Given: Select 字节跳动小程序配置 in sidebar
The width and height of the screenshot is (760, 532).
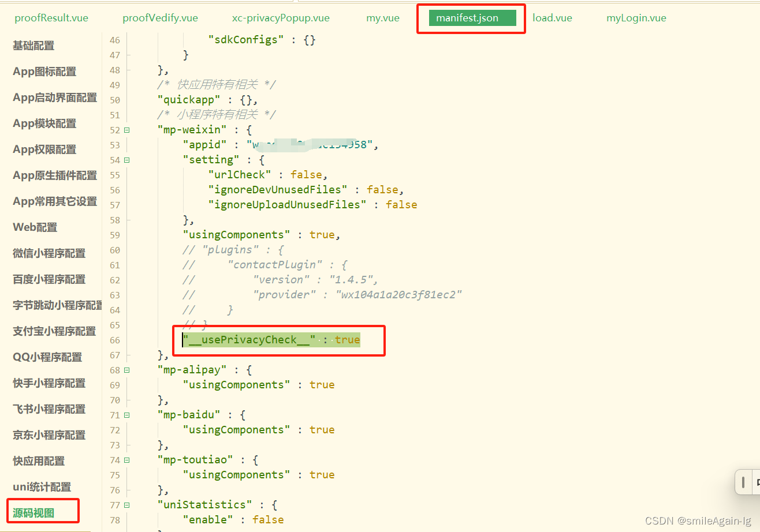Looking at the screenshot, I should tap(57, 305).
